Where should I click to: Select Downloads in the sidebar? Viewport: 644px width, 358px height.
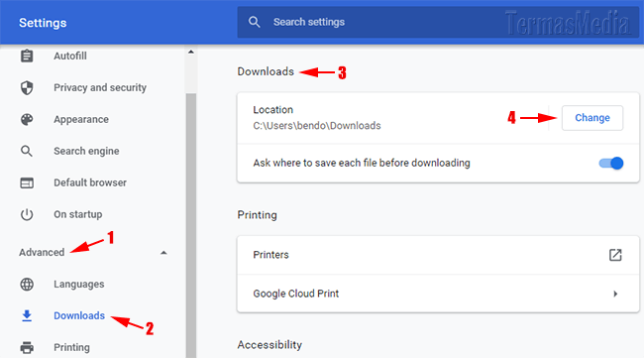click(79, 315)
